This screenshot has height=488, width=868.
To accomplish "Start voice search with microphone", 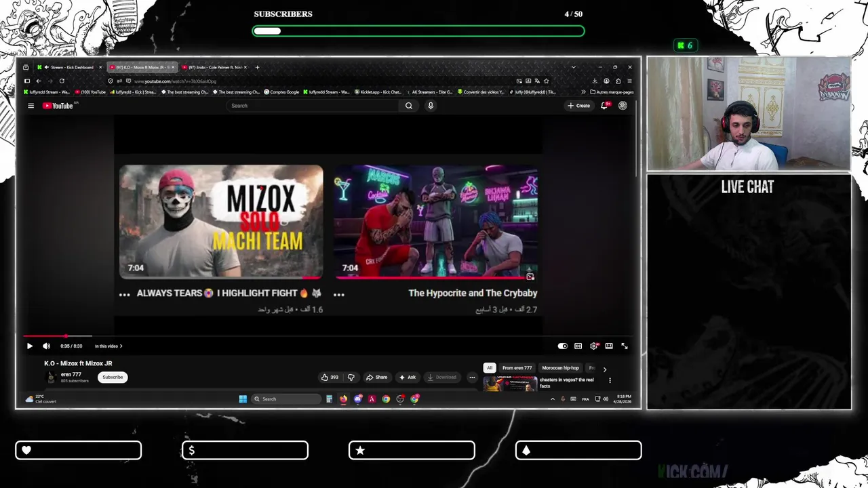I will click(431, 106).
